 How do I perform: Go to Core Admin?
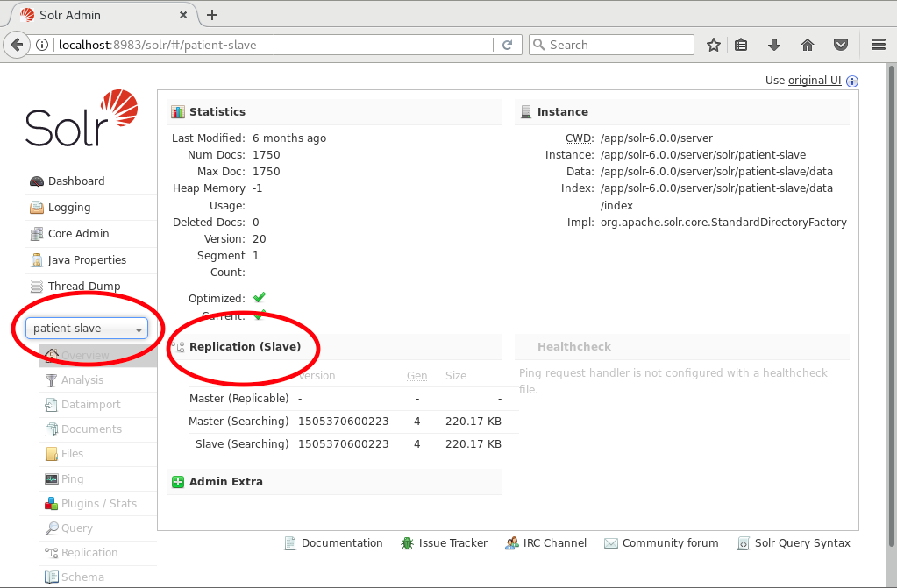tap(78, 233)
